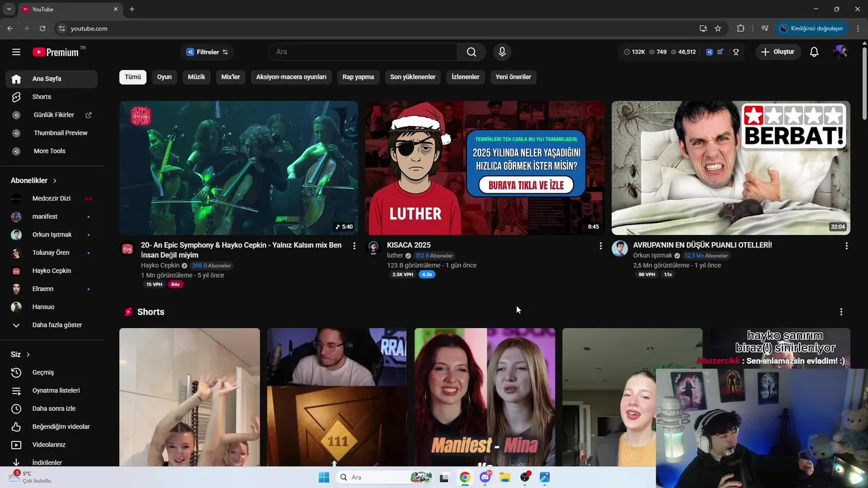Open the account avatar menu

[x=841, y=52]
